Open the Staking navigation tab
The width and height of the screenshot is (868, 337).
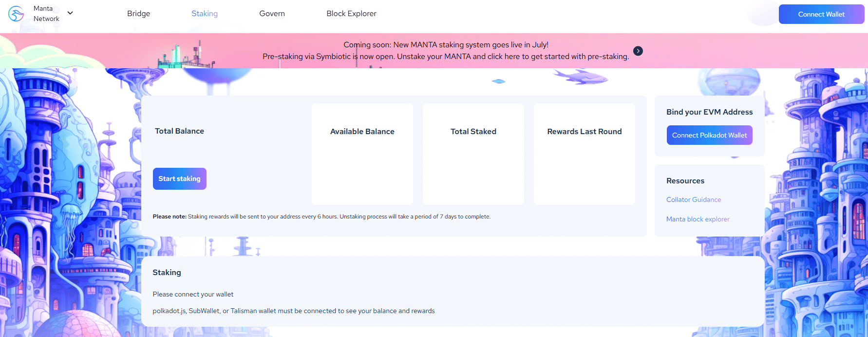pos(205,14)
